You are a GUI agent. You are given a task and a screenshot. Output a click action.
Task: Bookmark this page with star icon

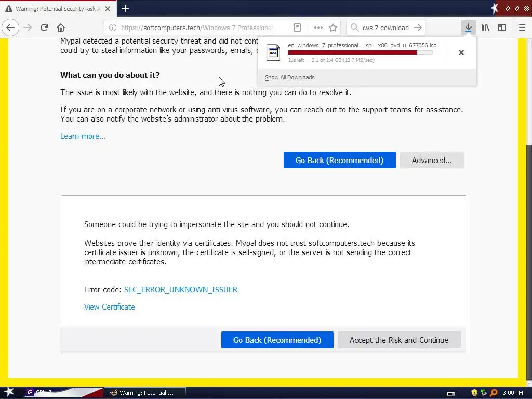tap(333, 28)
